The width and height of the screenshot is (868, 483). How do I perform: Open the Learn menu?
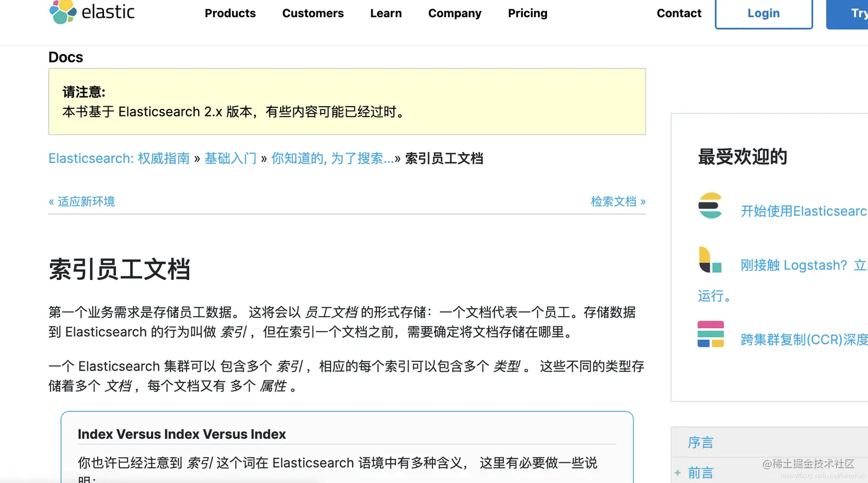(x=386, y=13)
